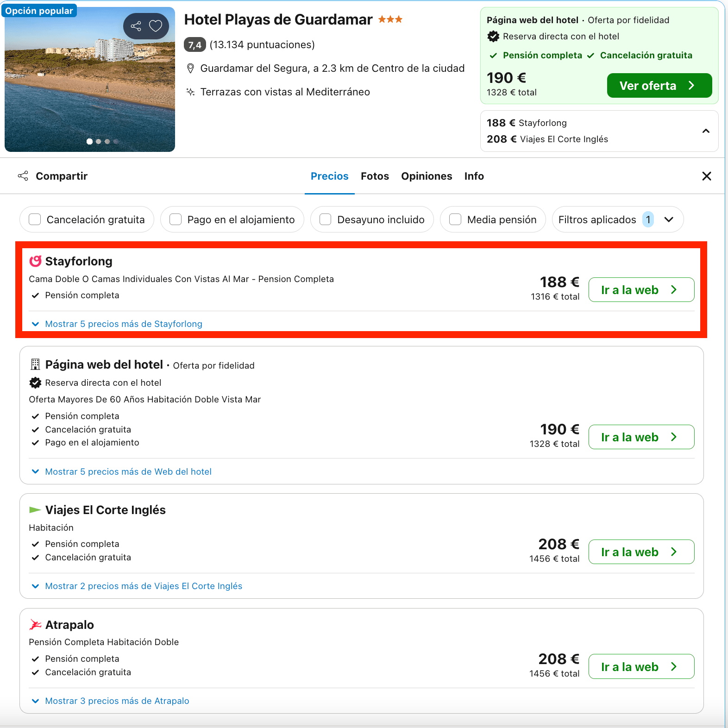The width and height of the screenshot is (728, 728).
Task: Toggle Pago en el alojamiento checkbox
Action: (x=176, y=220)
